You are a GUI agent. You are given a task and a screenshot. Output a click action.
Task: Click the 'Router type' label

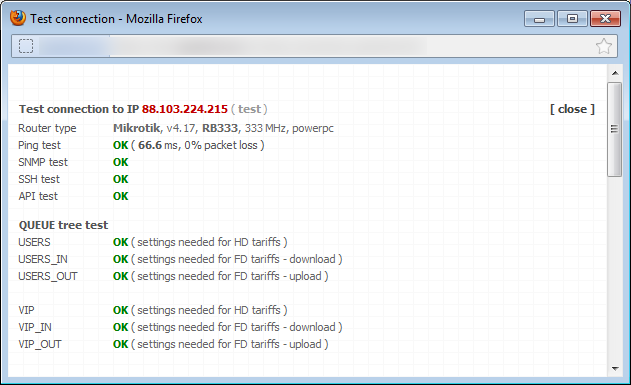point(47,128)
